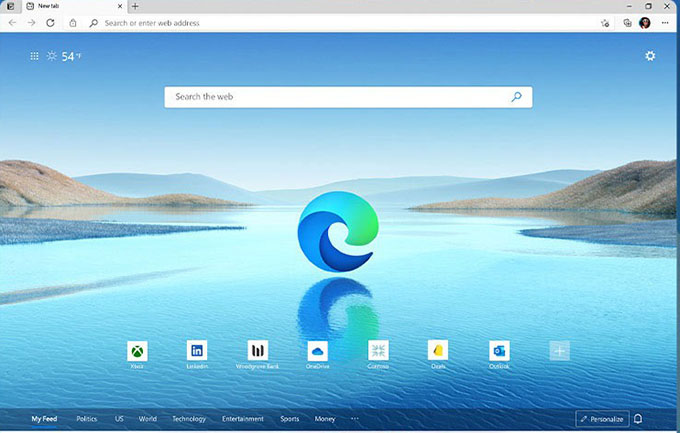Open the Xbox quick link
The image size is (680, 433).
137,355
